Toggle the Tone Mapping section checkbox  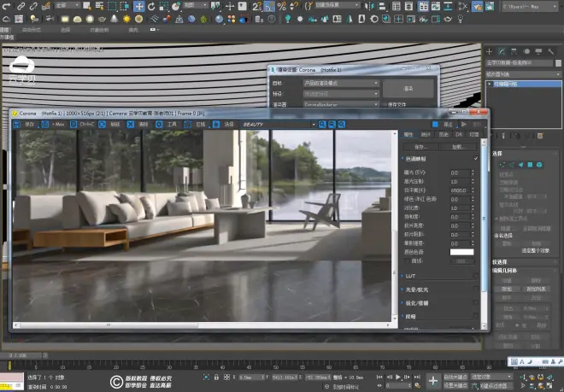tap(476, 159)
